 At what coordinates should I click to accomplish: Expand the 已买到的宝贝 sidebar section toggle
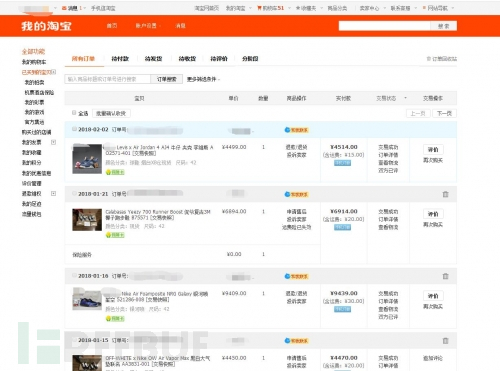click(54, 72)
